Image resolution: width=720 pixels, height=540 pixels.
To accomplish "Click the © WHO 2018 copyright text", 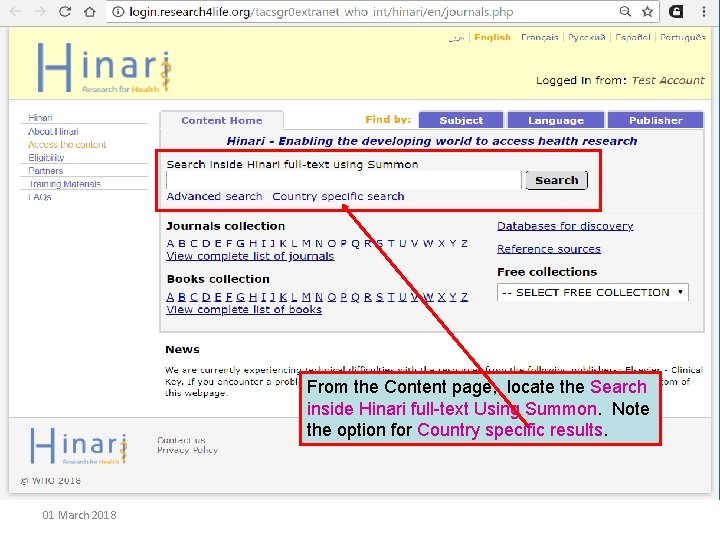I will 51,481.
